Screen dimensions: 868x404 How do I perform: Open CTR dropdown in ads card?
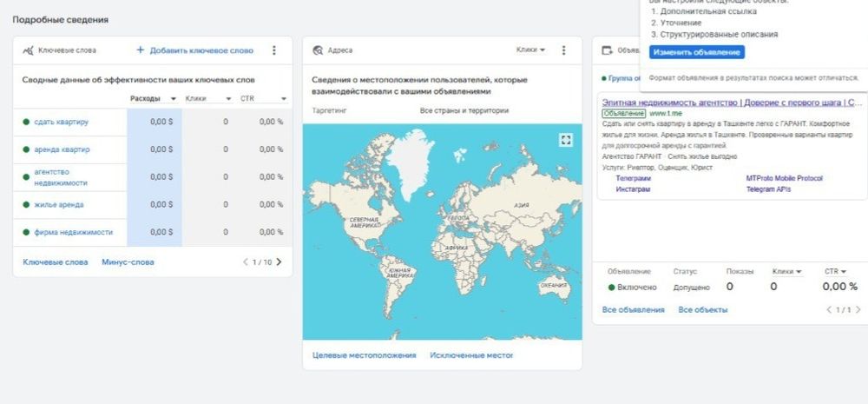pos(835,272)
